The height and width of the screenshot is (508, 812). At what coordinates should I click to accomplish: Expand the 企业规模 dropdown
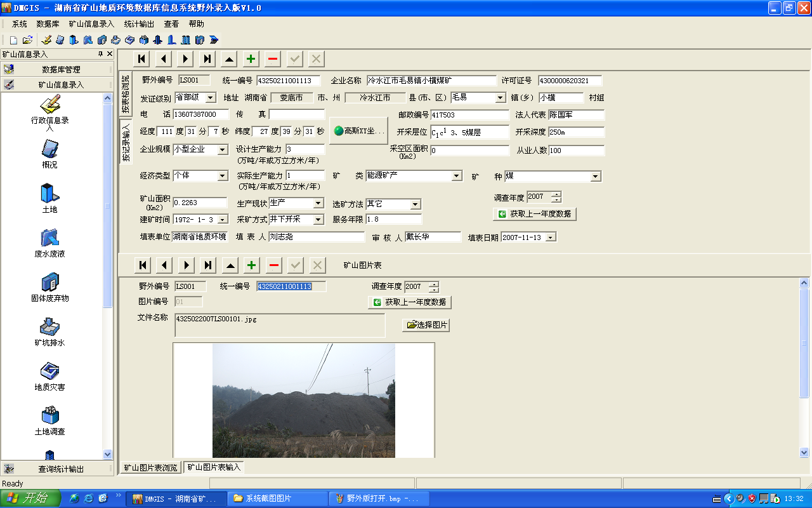(223, 150)
